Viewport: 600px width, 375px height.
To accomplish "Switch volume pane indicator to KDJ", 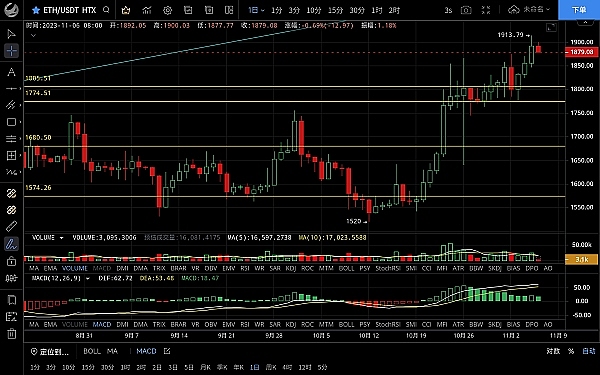I will (291, 268).
